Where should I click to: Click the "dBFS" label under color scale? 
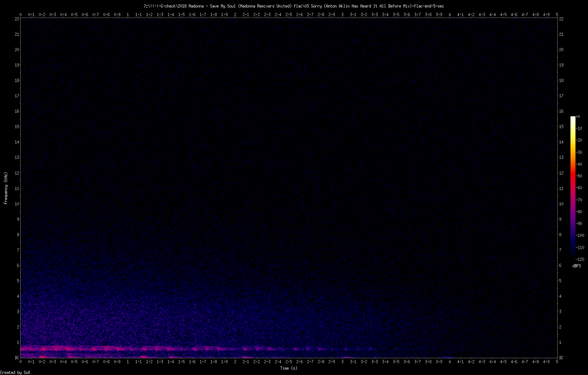coord(577,266)
